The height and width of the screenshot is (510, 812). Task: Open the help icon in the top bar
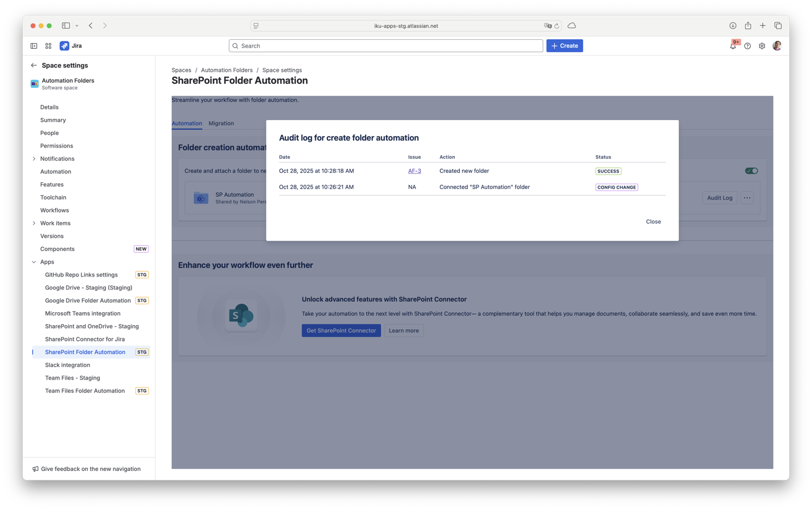click(x=747, y=46)
